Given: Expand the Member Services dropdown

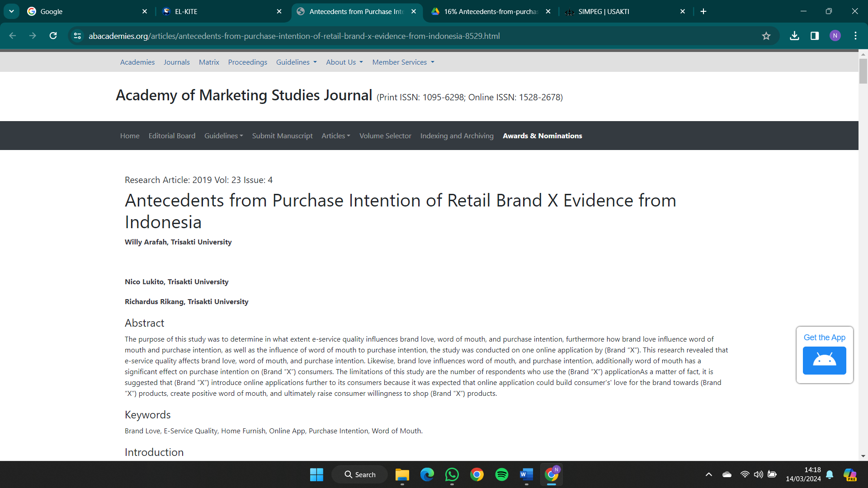Looking at the screenshot, I should pos(403,62).
